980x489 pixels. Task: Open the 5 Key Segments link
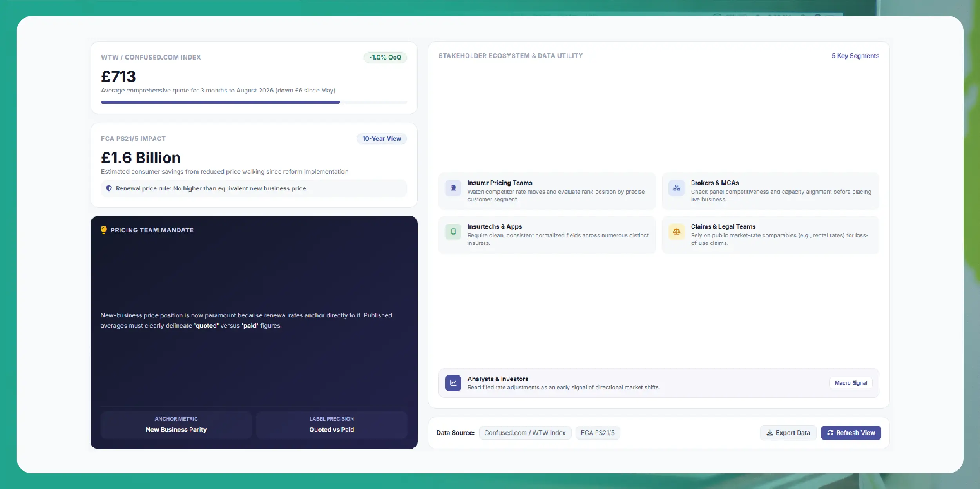click(x=855, y=56)
